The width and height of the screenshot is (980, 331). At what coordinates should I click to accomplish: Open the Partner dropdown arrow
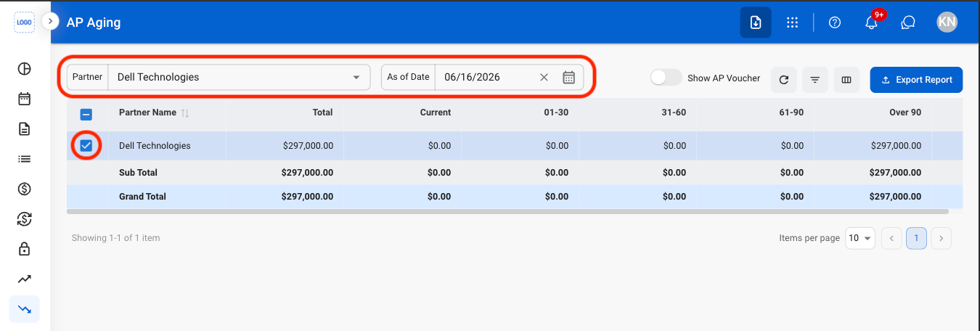click(356, 77)
